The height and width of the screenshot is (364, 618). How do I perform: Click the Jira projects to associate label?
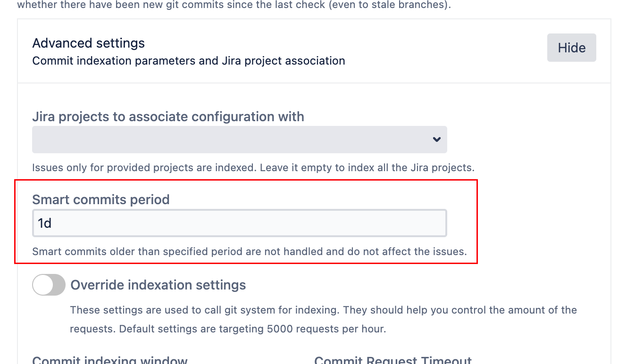click(x=168, y=116)
